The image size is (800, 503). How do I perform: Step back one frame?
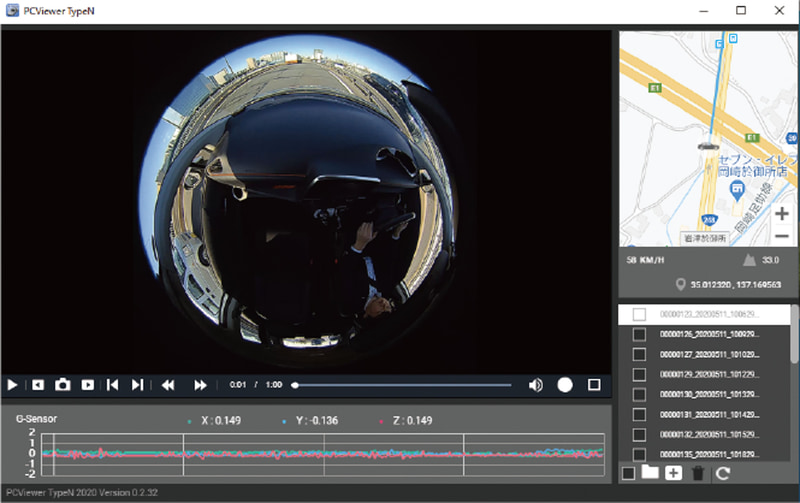(38, 384)
